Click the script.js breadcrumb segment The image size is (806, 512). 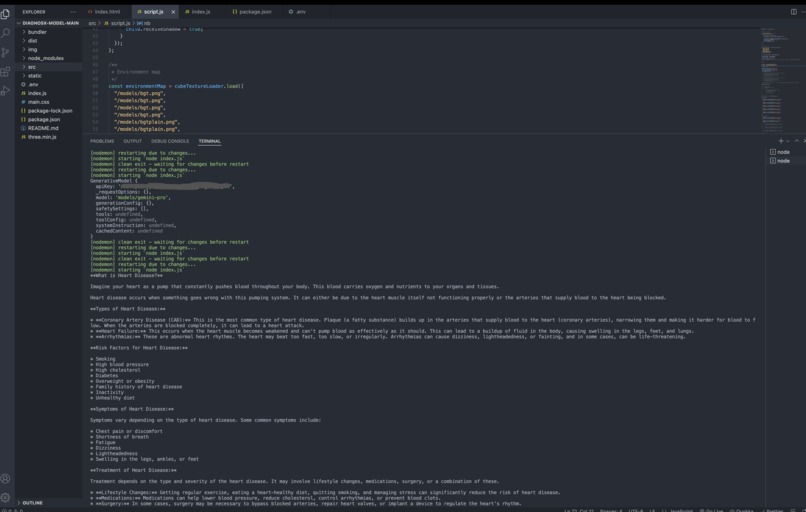[117, 23]
